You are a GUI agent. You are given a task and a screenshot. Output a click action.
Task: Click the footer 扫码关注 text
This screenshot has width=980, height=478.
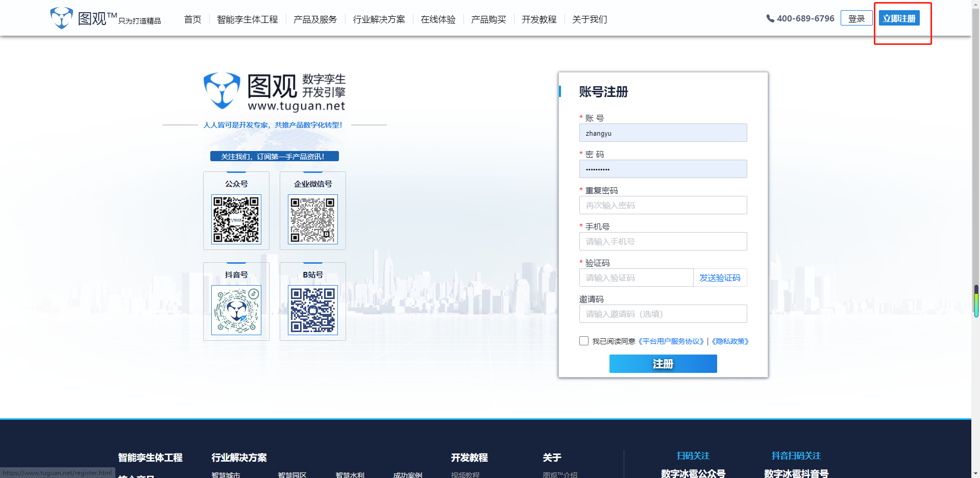693,456
